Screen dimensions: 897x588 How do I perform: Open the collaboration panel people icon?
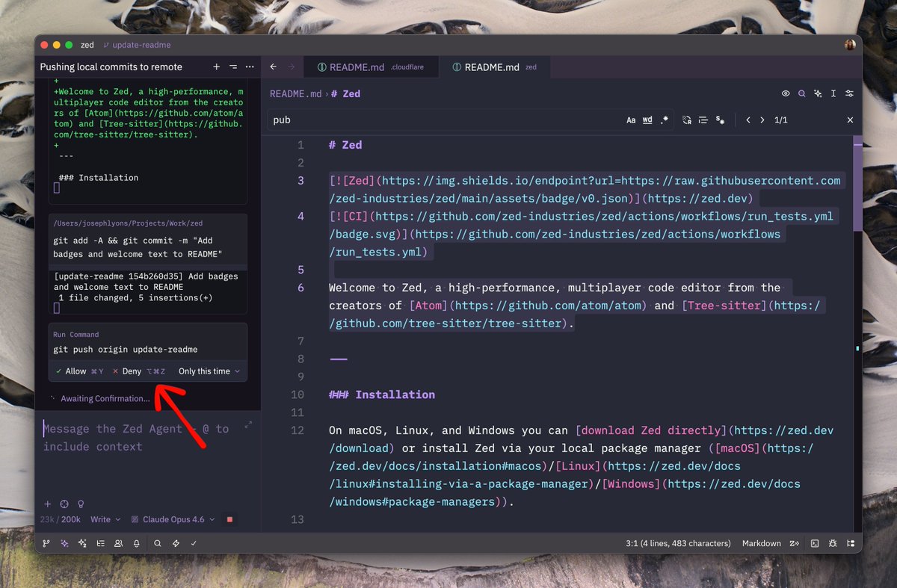click(118, 543)
